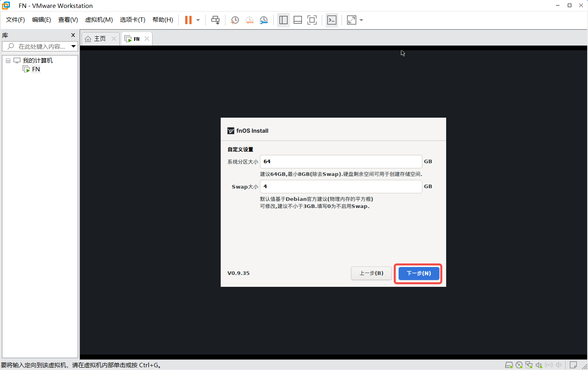Open the 编辑(E) menu
Image resolution: width=588 pixels, height=370 pixels.
pos(42,20)
